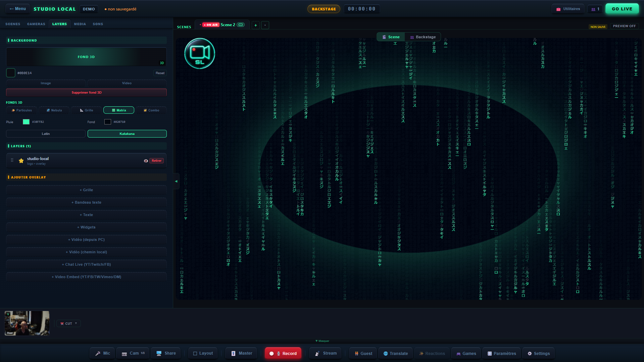Click Supprimer fond 3D button
The image size is (644, 362).
pyautogui.click(x=86, y=92)
